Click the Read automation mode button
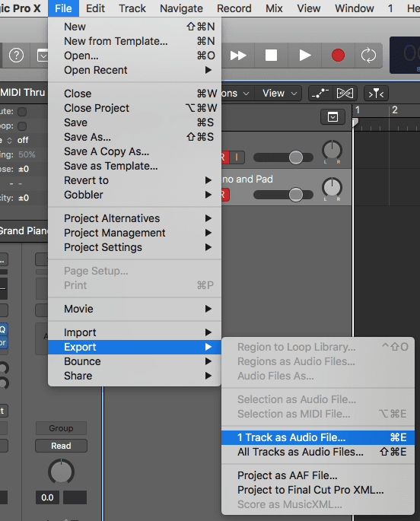 (x=61, y=446)
